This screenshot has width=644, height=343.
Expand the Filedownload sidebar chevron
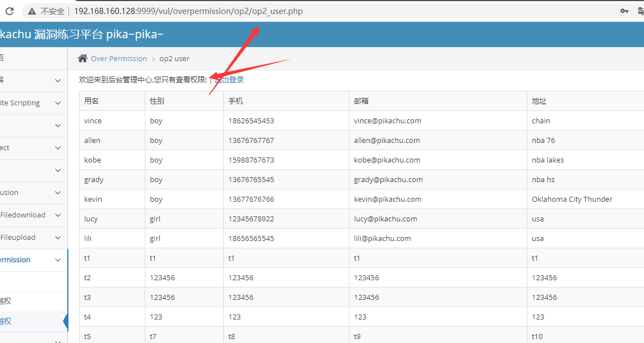point(58,215)
